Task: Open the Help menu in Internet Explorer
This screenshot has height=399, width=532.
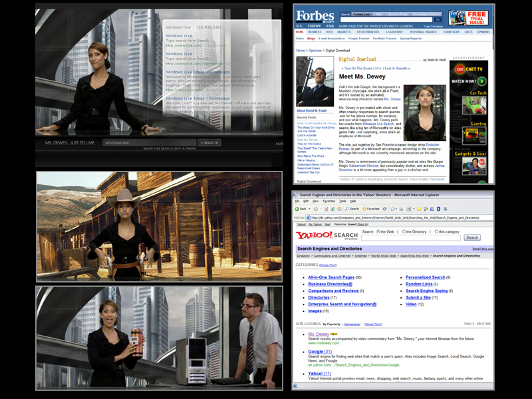Action: coord(353,201)
